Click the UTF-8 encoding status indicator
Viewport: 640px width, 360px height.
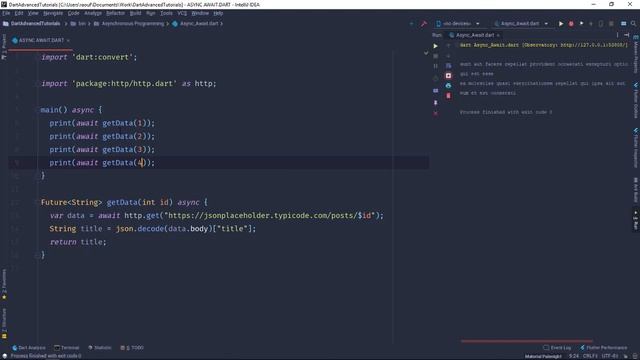[610, 356]
